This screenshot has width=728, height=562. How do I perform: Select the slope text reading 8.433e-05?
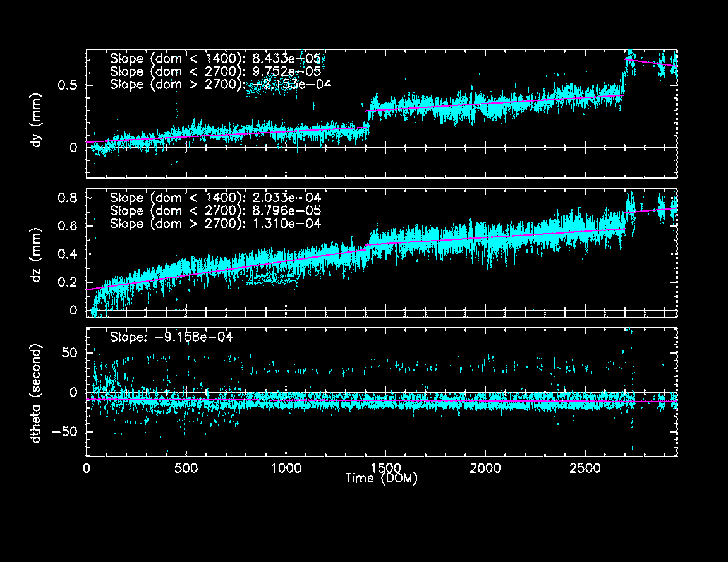click(291, 57)
